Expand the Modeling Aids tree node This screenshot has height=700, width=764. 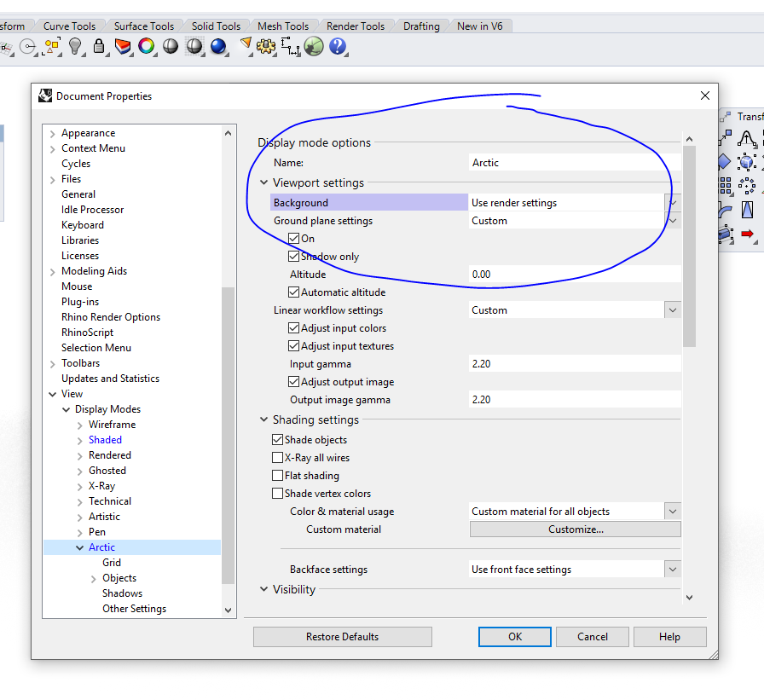pyautogui.click(x=52, y=272)
